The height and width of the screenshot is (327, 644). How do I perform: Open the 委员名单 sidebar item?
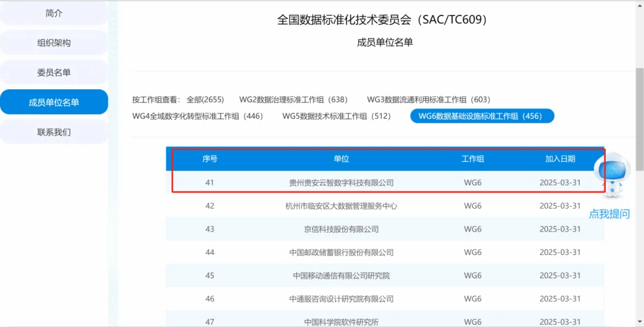54,73
